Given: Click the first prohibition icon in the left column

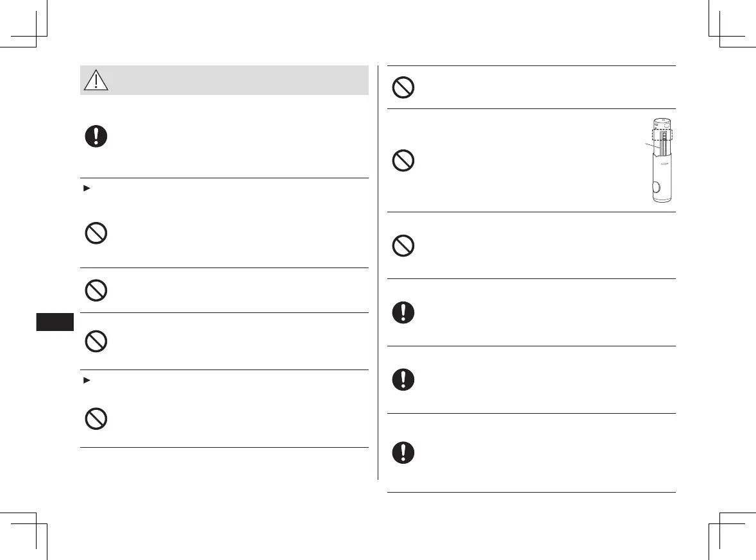Looking at the screenshot, I should pos(96,233).
